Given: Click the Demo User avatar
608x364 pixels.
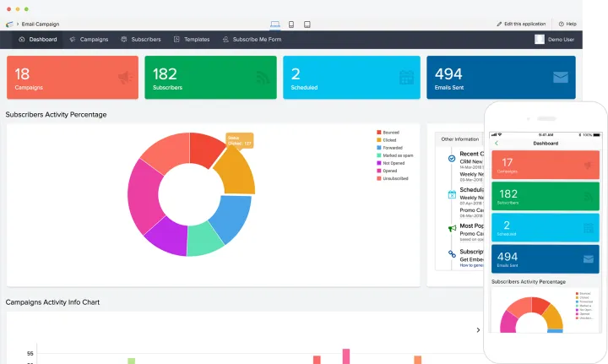Looking at the screenshot, I should (540, 39).
